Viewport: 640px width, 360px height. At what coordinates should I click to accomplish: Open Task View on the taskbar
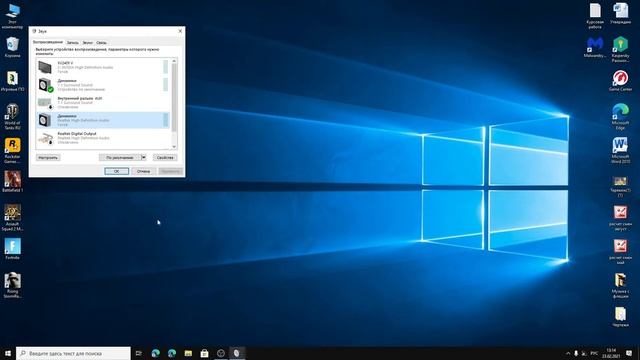(139, 353)
